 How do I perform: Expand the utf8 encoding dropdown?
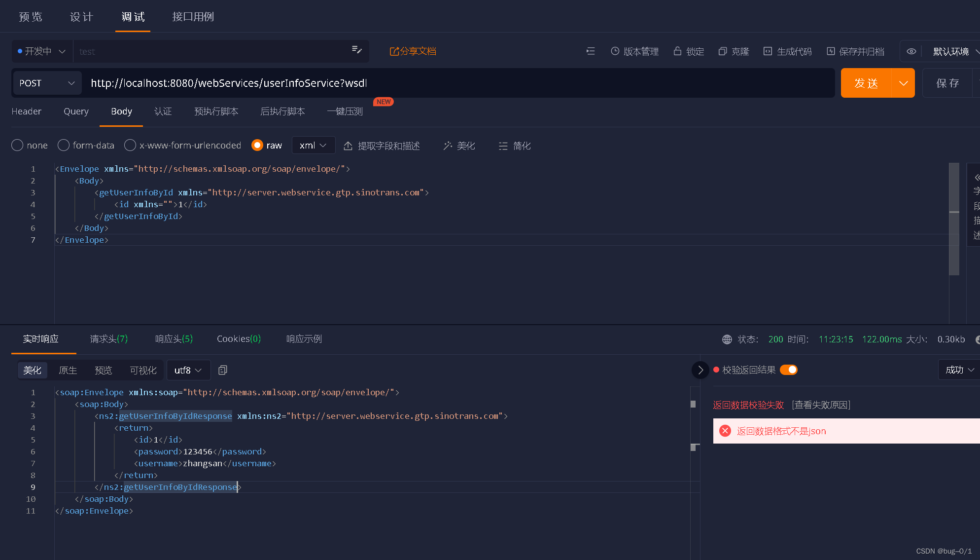pyautogui.click(x=188, y=370)
